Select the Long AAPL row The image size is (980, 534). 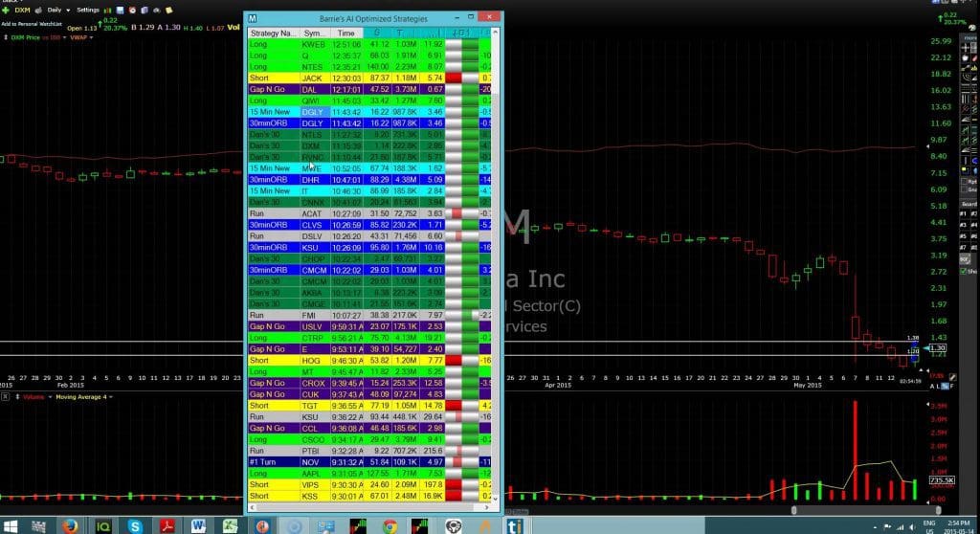[369, 474]
